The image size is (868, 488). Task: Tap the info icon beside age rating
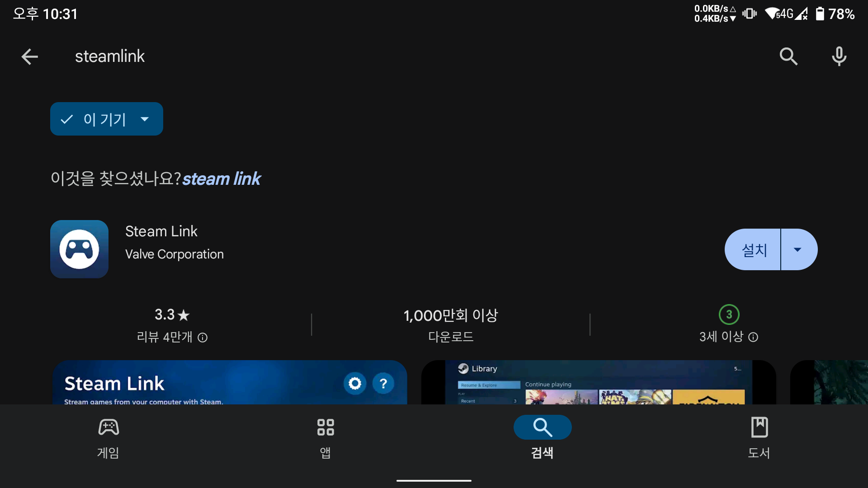click(753, 337)
